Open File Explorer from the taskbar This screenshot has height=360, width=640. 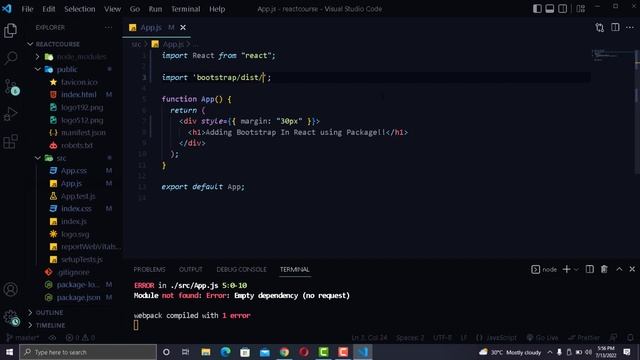click(x=206, y=352)
